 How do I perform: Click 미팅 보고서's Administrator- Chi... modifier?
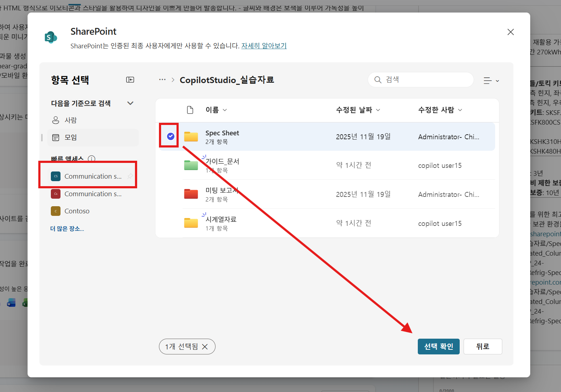tap(449, 194)
